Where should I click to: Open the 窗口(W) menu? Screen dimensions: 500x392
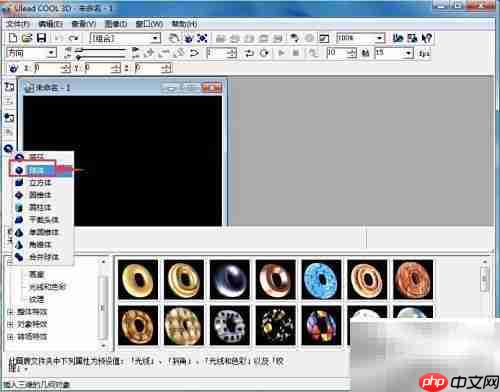149,24
